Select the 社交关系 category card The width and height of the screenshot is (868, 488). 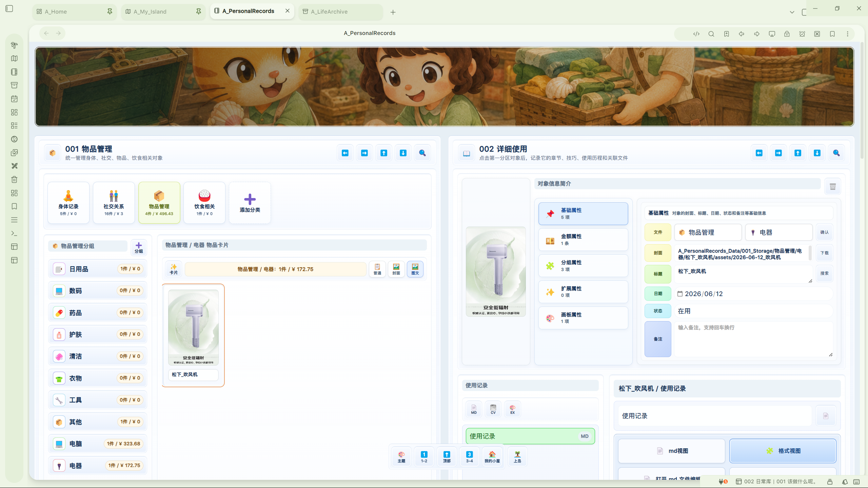(114, 203)
